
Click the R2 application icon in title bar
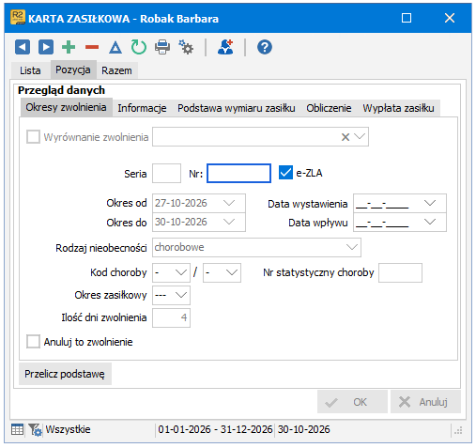(18, 17)
